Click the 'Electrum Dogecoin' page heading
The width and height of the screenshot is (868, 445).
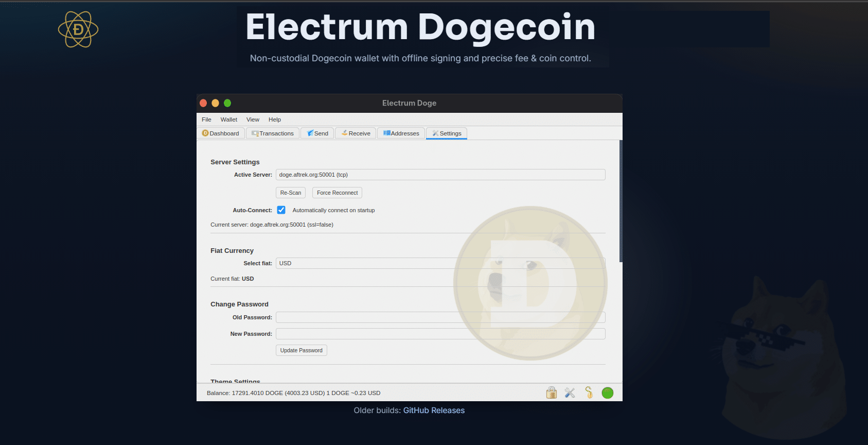click(x=420, y=27)
